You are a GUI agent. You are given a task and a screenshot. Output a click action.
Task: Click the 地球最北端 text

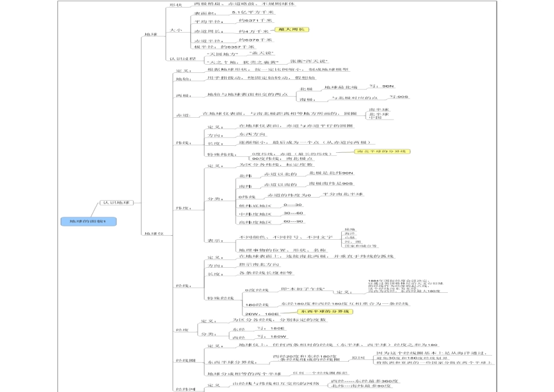point(341,87)
